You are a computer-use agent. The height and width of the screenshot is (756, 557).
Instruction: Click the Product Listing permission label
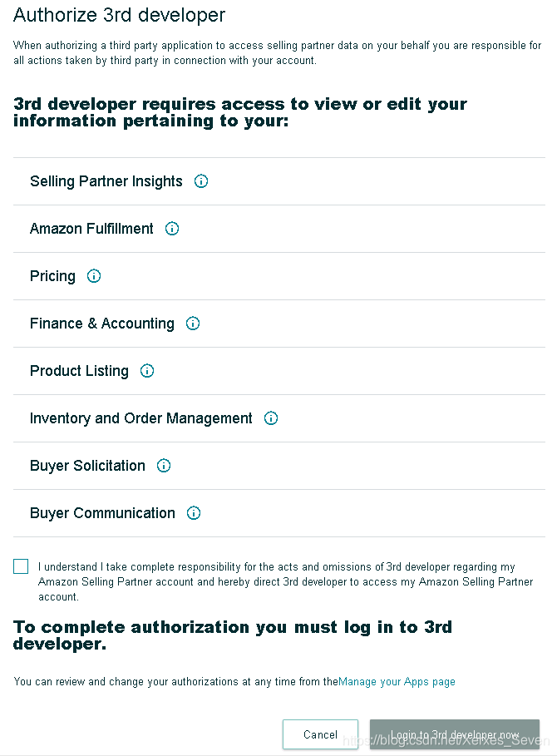tap(79, 371)
